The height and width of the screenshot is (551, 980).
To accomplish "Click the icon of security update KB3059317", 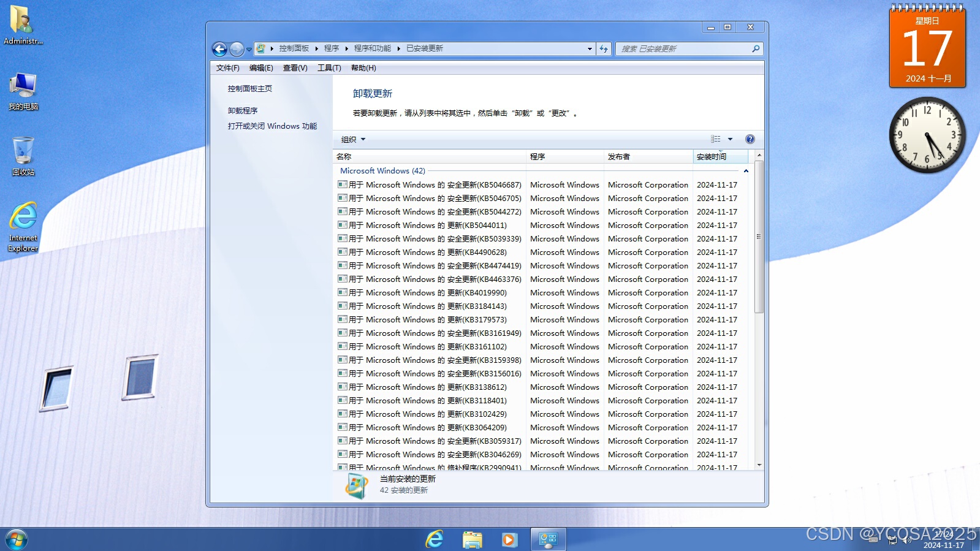I will point(343,441).
